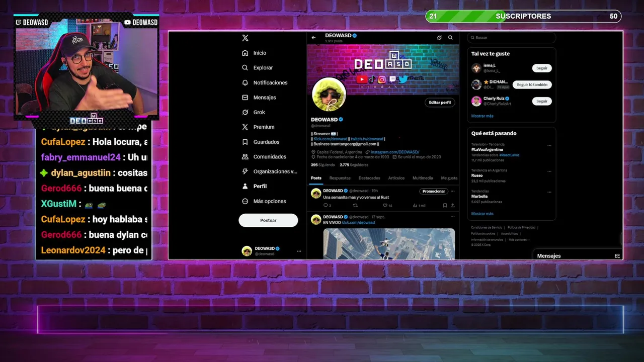Screen dimensions: 644x362
Task: Click the Grok icon in profile header
Action: (x=439, y=38)
